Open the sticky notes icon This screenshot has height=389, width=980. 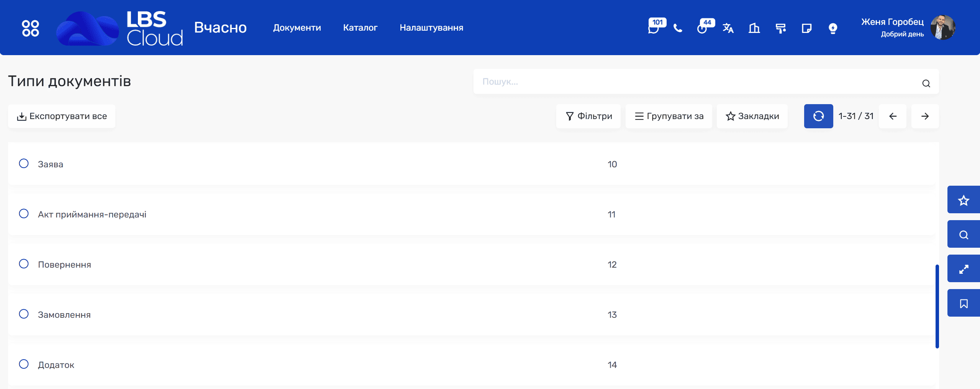point(806,28)
